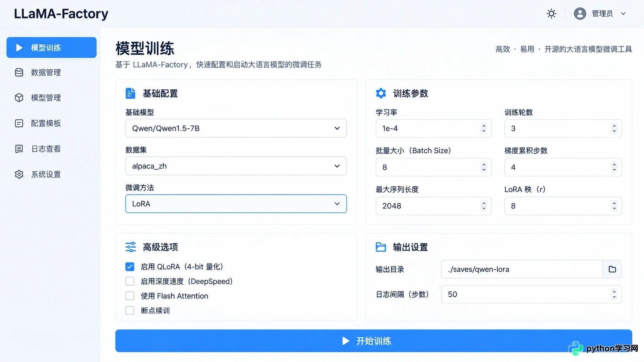Click the 输出目录 ./saves/qwen-lora input field
644x362 pixels.
point(522,269)
